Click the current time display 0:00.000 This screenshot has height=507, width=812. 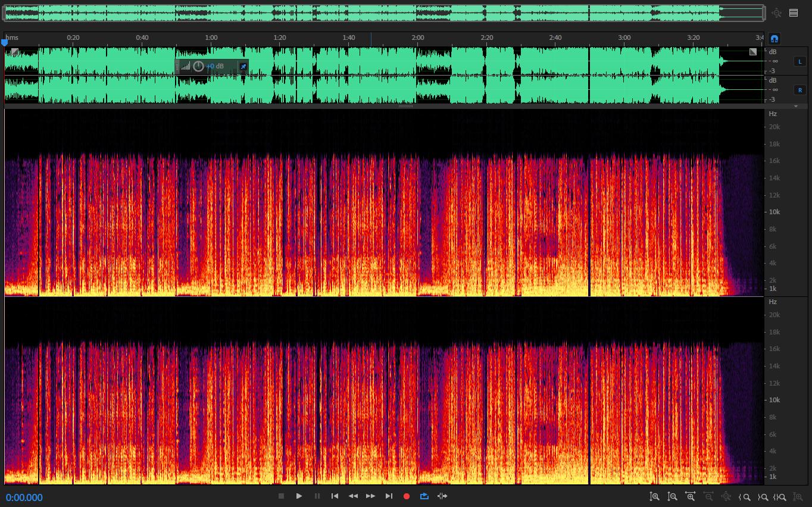pos(24,497)
